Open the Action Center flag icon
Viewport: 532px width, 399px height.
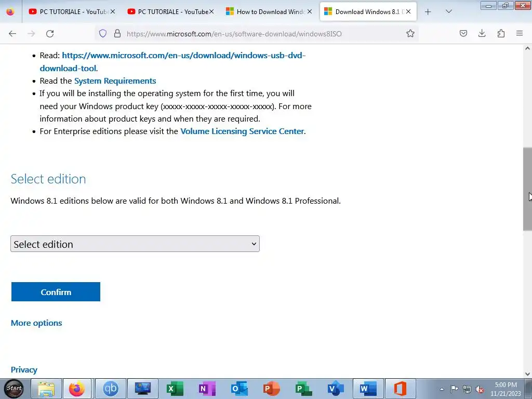click(x=454, y=389)
